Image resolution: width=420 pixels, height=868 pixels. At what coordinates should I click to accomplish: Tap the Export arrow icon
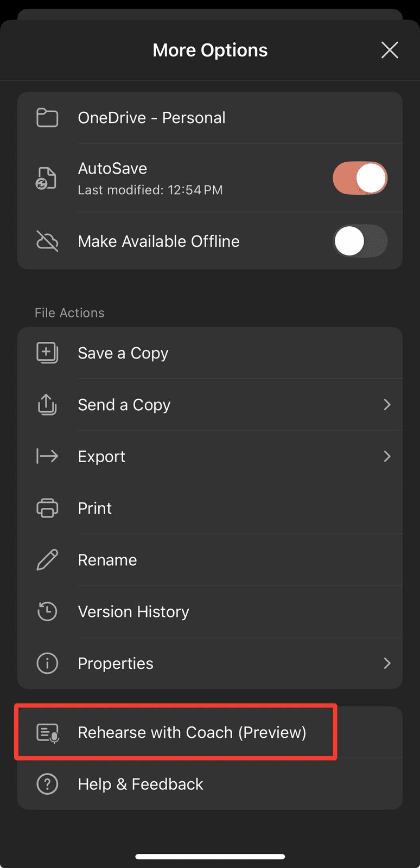(47, 456)
